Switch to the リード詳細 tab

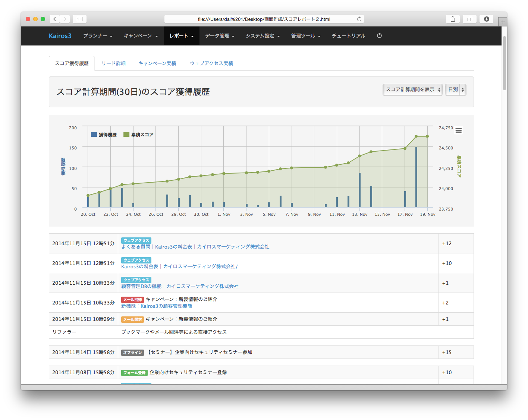point(114,63)
